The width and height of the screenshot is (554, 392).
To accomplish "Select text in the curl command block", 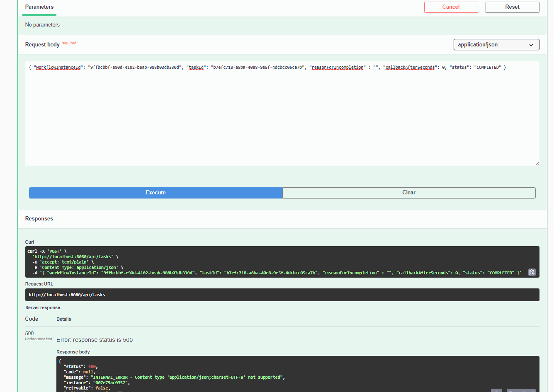I will point(166,261).
